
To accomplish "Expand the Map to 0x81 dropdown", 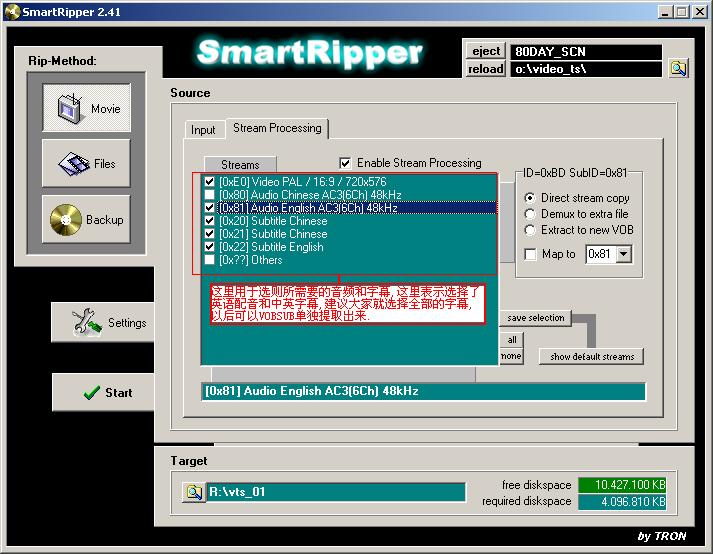I will pyautogui.click(x=624, y=255).
